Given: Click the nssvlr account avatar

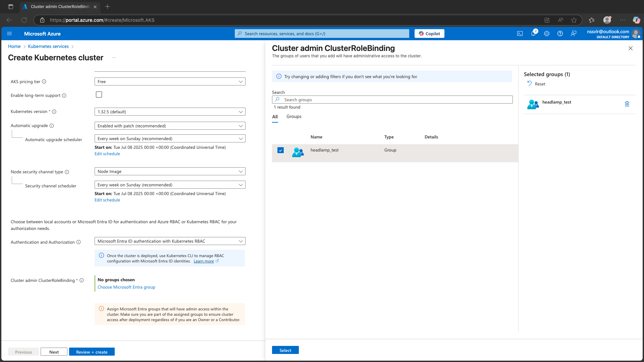Looking at the screenshot, I should click(636, 34).
